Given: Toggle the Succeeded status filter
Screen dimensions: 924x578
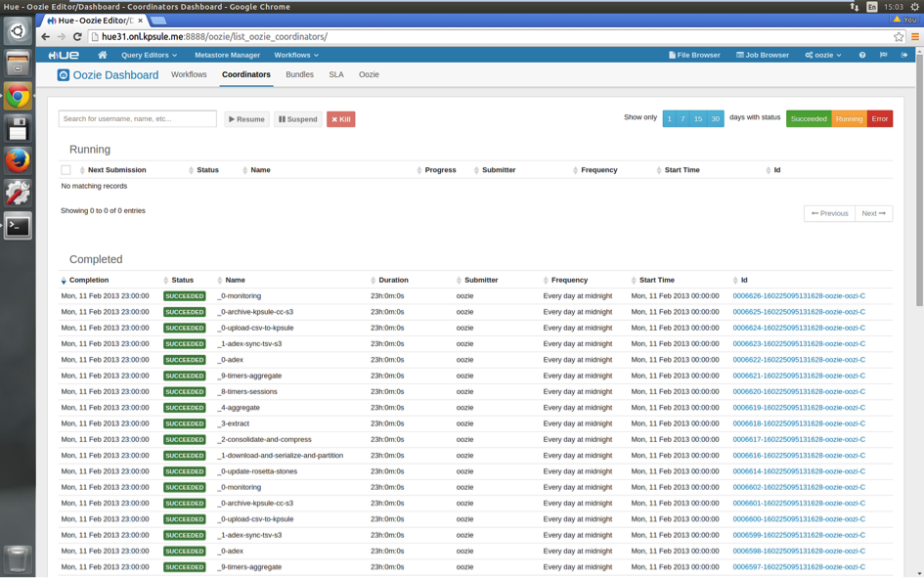Looking at the screenshot, I should click(809, 118).
